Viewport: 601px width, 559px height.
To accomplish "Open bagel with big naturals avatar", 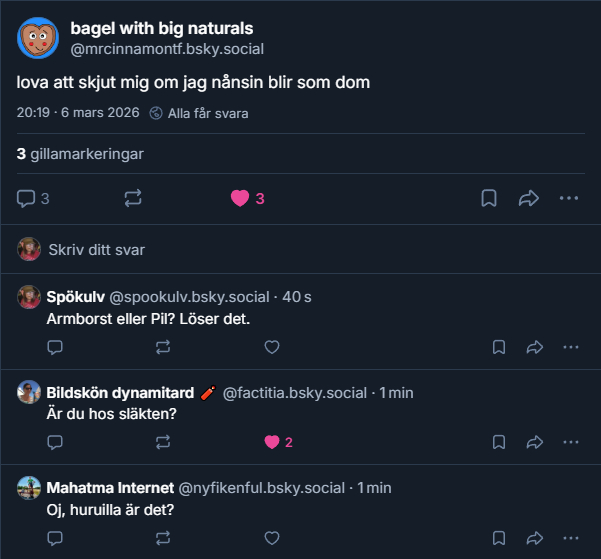I will point(37,38).
